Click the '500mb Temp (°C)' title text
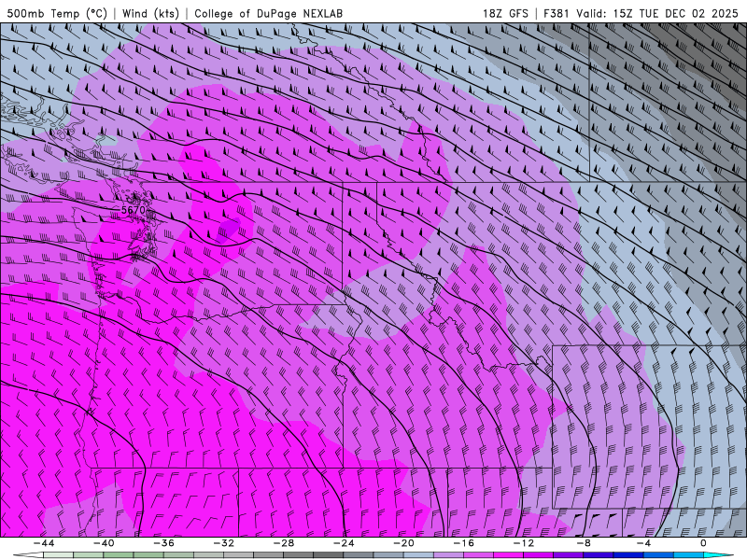 [x=57, y=13]
